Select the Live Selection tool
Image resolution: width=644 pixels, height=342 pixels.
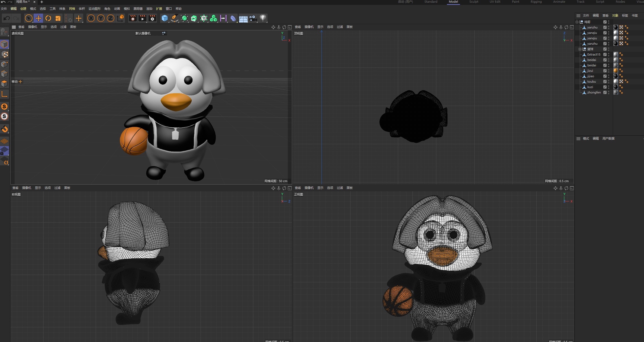point(29,18)
